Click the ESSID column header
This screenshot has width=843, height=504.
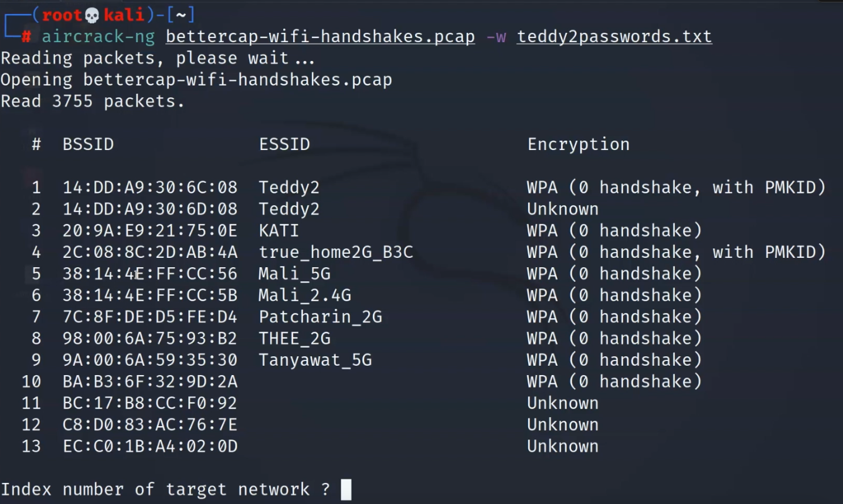click(284, 144)
